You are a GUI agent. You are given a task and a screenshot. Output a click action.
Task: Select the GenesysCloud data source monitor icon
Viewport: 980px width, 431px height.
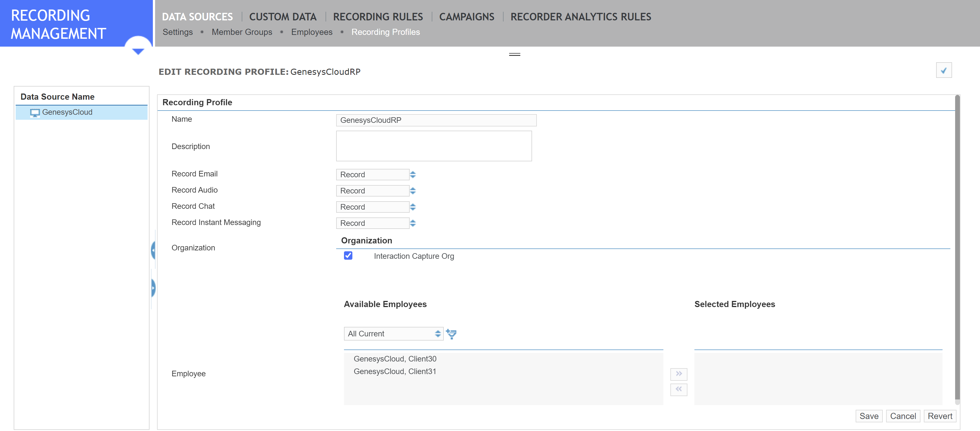[35, 112]
